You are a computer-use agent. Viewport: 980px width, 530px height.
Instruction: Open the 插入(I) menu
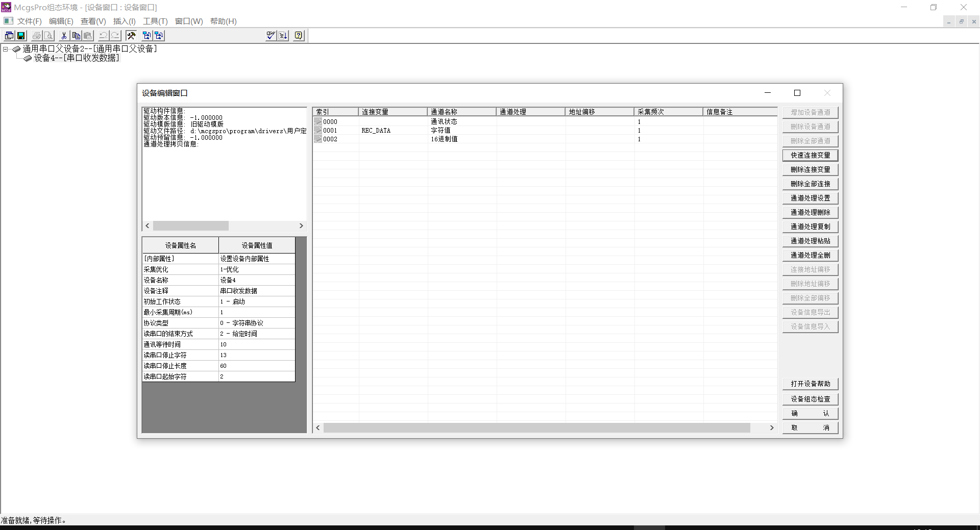click(x=124, y=21)
